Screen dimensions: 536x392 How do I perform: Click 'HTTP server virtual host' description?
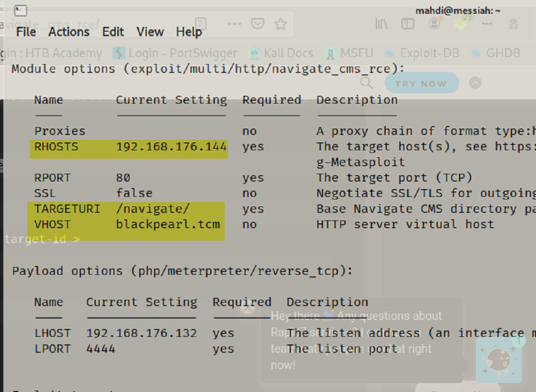click(405, 225)
